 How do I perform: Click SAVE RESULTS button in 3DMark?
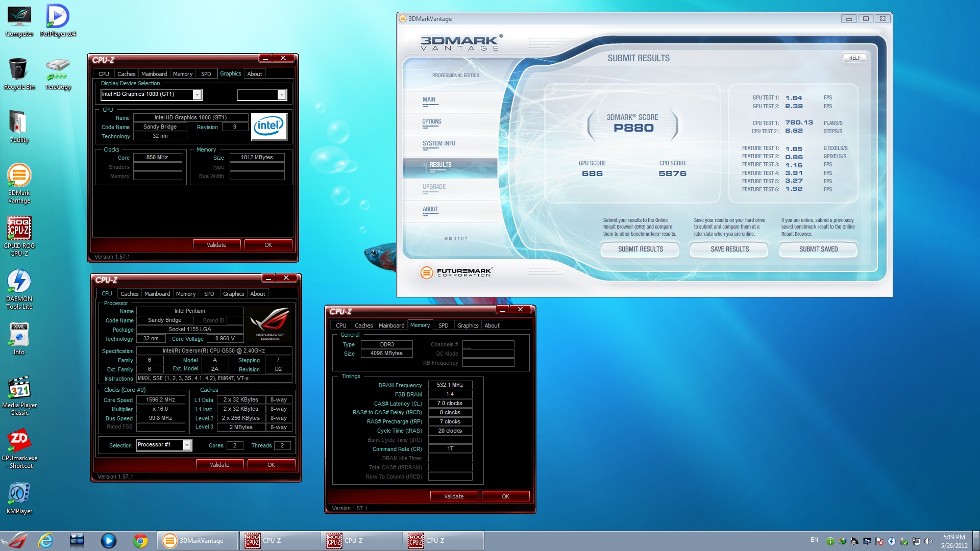tap(729, 249)
